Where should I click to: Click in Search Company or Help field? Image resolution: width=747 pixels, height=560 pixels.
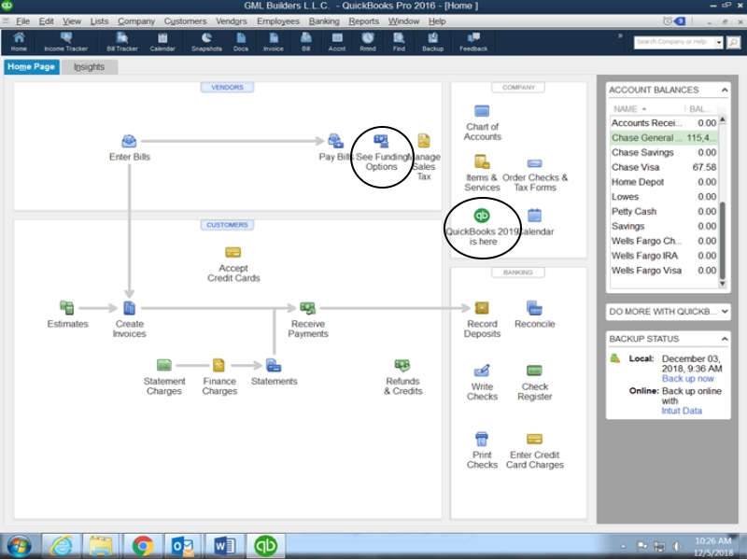[x=673, y=42]
